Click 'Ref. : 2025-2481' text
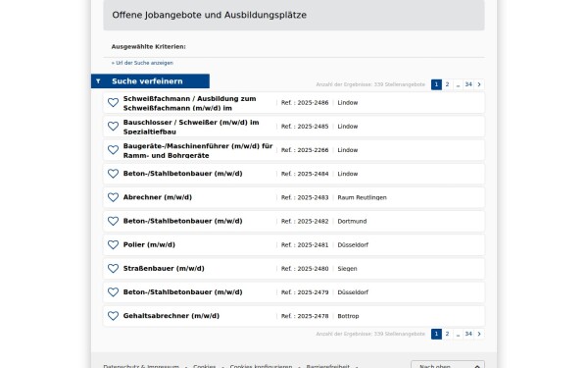This screenshot has width=588, height=368. (x=305, y=244)
